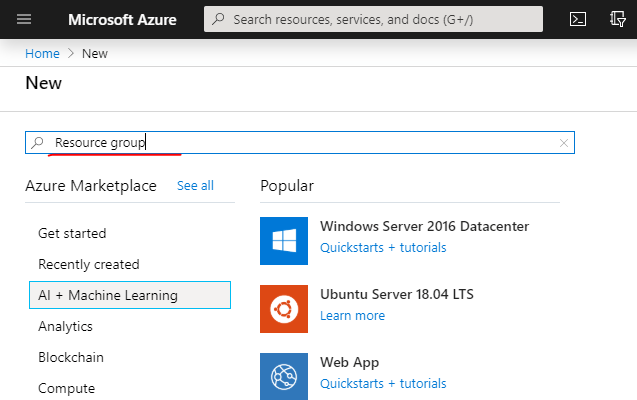This screenshot has width=637, height=400.
Task: Open See all marketplace link
Action: pos(195,186)
